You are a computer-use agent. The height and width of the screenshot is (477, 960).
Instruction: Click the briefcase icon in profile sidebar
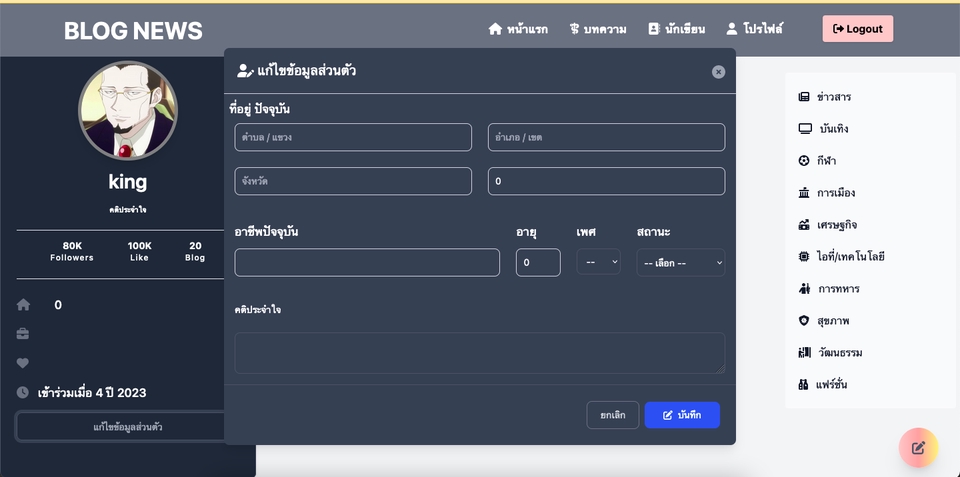[23, 334]
